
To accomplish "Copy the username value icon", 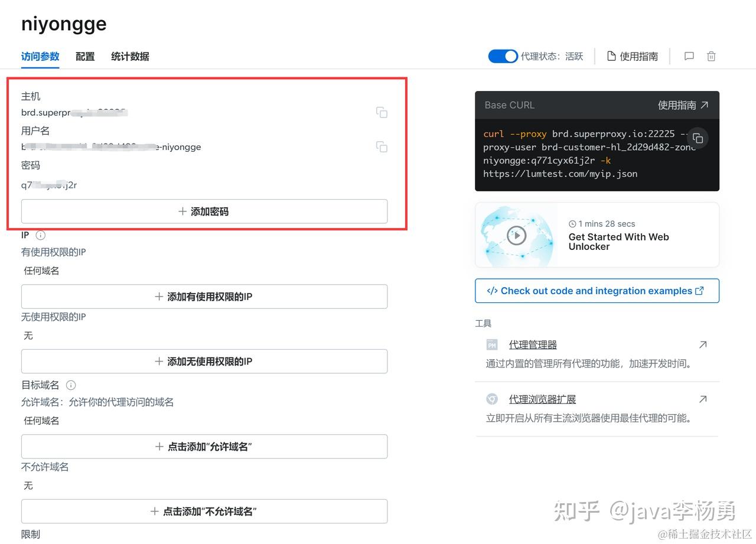I will [382, 146].
